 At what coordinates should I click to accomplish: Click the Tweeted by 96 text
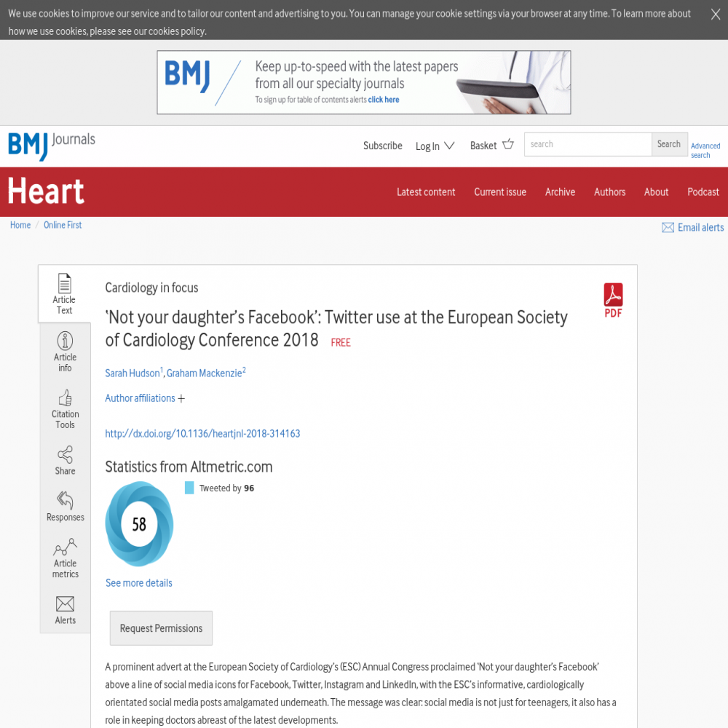226,488
